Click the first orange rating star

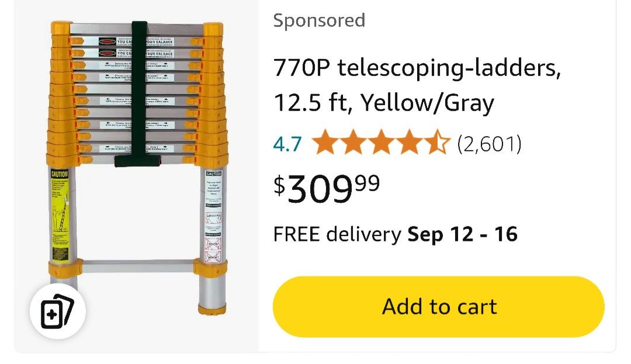click(x=325, y=143)
